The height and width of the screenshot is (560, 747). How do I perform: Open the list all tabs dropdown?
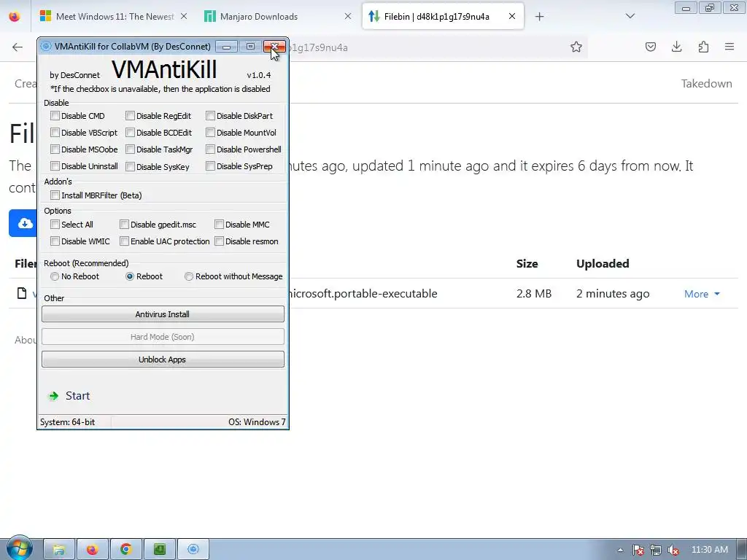tap(630, 16)
